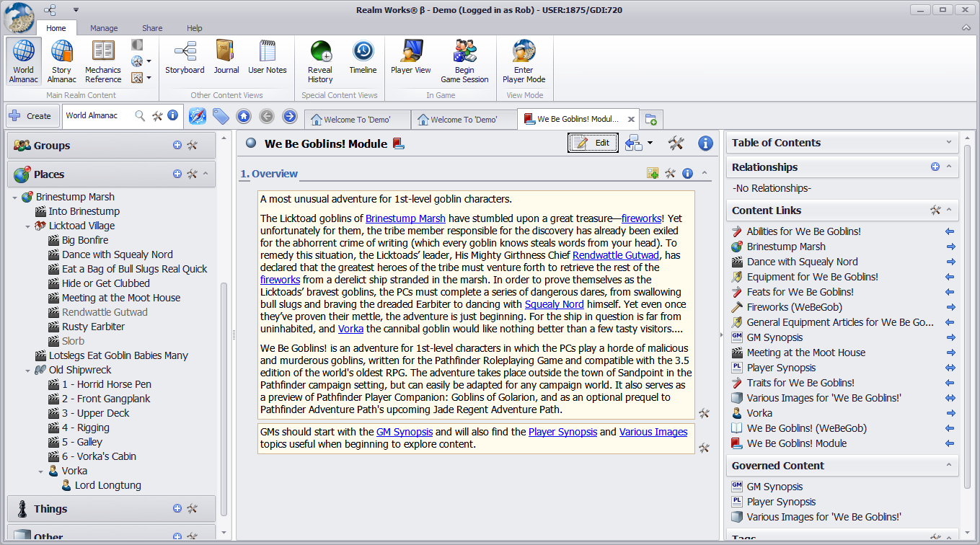980x545 pixels.
Task: Select the Home ribbon tab
Action: [56, 28]
